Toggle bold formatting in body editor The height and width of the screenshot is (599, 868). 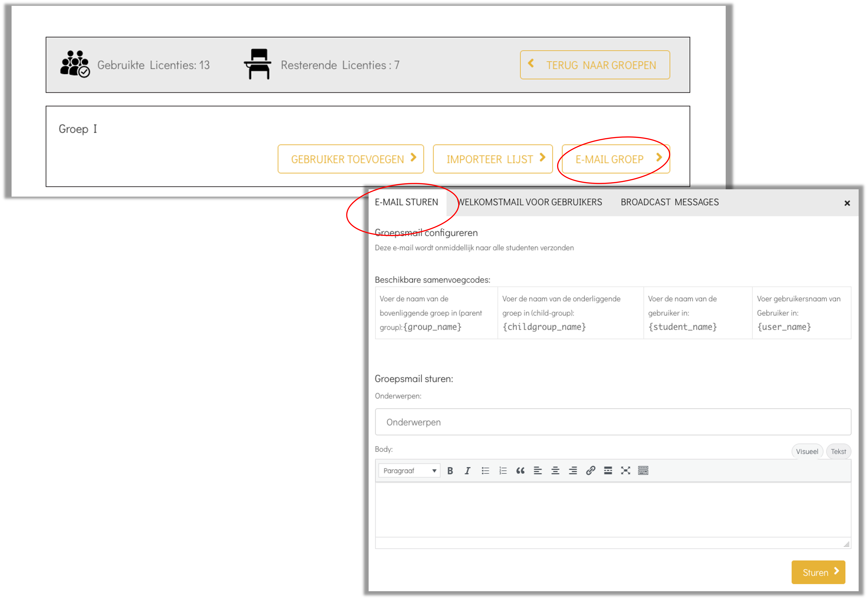(450, 471)
